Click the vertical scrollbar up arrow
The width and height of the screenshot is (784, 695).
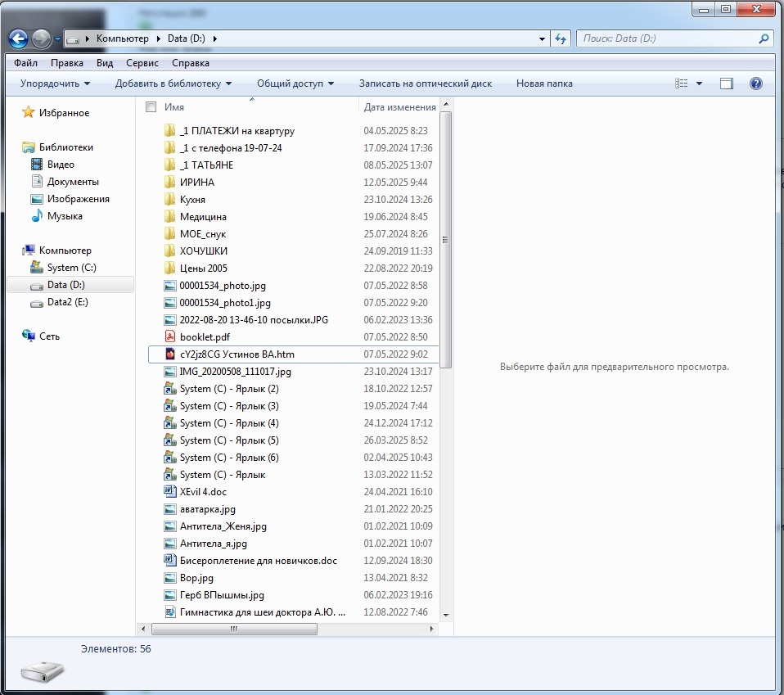[446, 105]
